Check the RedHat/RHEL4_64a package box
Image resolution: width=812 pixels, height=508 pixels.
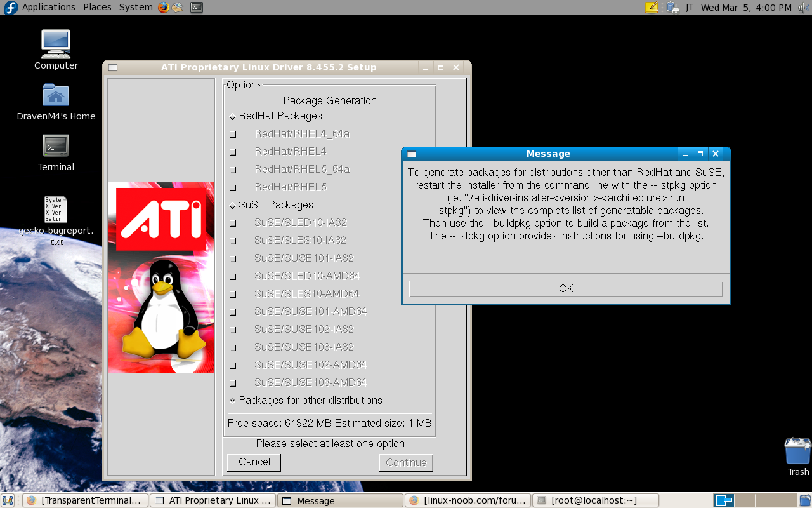(x=233, y=134)
